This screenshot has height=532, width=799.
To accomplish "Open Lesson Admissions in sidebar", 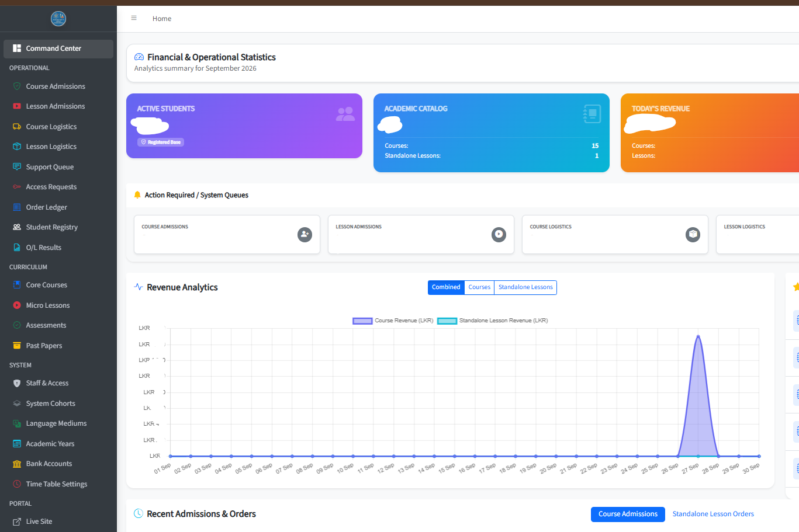I will [58, 106].
